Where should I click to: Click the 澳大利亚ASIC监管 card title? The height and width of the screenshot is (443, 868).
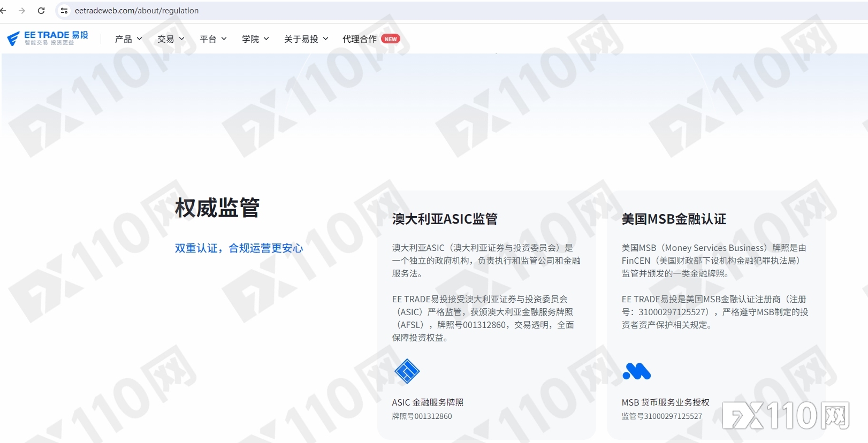coord(445,219)
